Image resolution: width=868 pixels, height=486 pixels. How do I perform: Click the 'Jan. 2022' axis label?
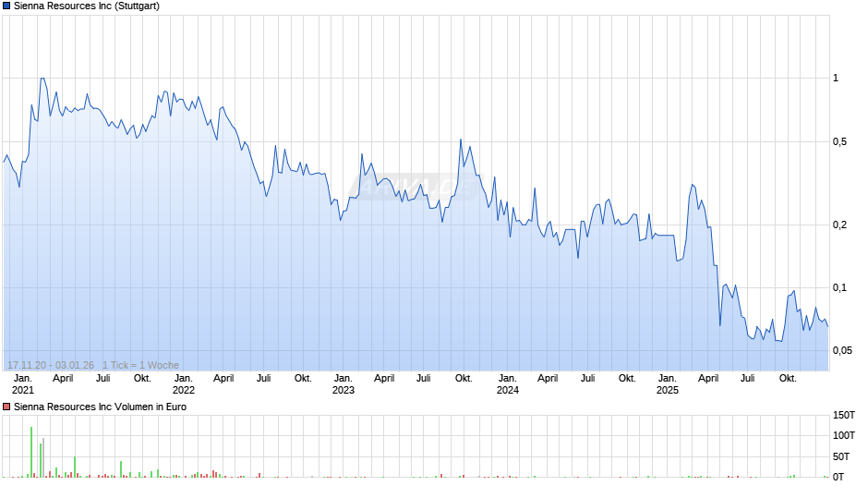183,384
